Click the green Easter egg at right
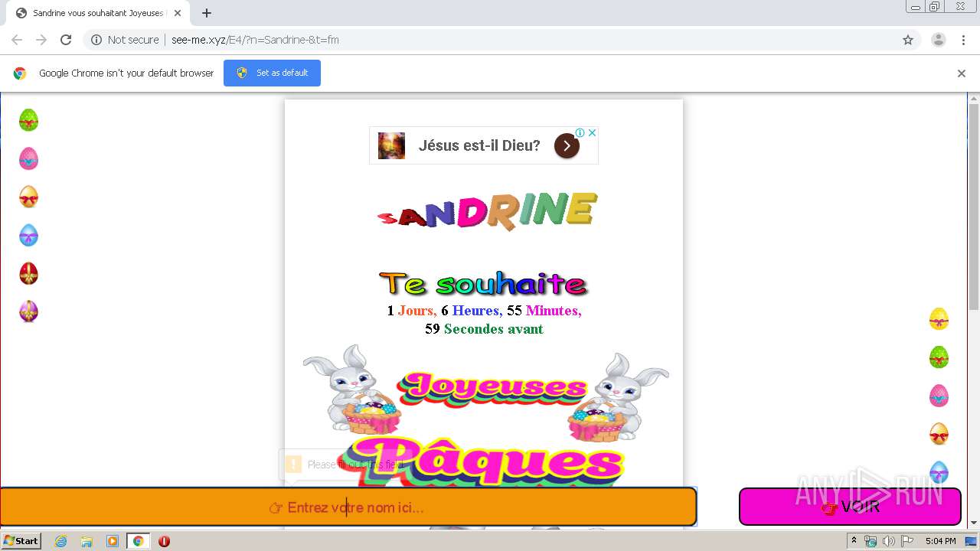 [x=939, y=357]
